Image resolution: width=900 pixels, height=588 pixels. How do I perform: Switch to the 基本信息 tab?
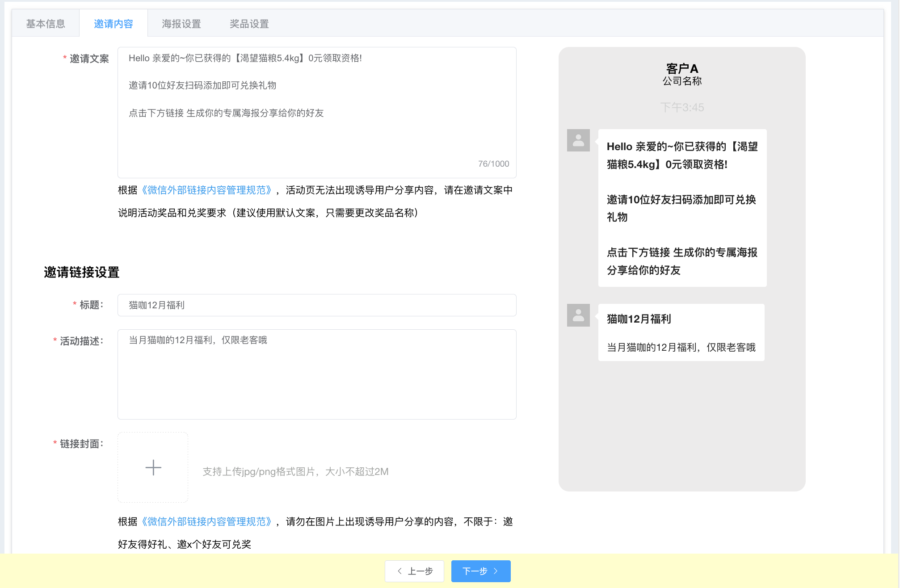tap(46, 24)
